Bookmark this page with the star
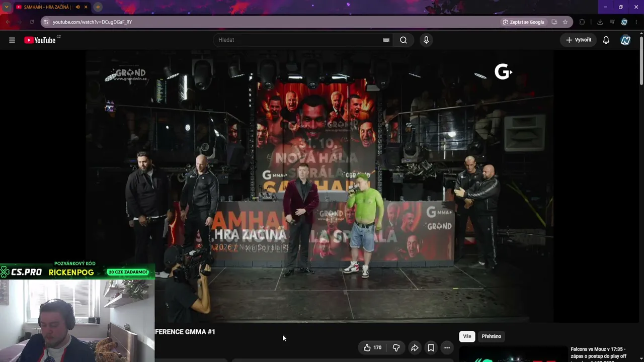644x362 pixels. (x=565, y=22)
